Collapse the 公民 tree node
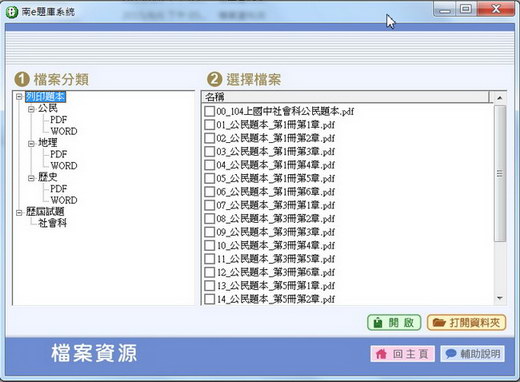This screenshot has width=520, height=382. click(x=31, y=109)
